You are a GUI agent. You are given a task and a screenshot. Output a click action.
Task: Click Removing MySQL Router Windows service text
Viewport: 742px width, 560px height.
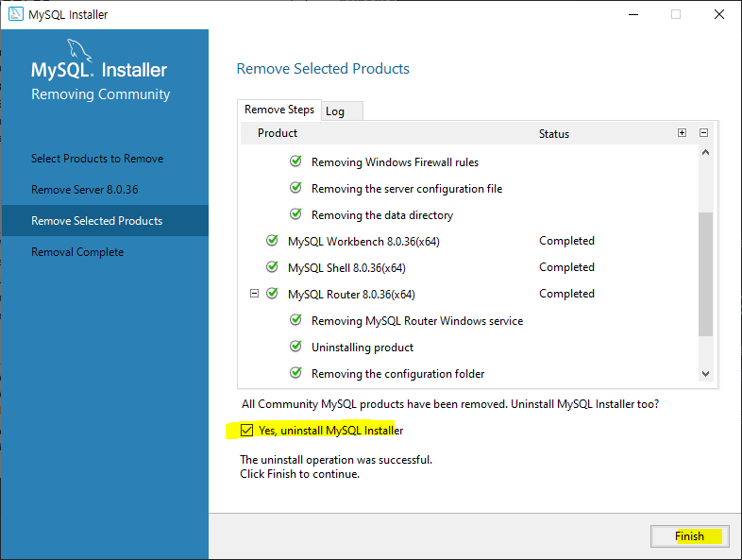point(417,321)
